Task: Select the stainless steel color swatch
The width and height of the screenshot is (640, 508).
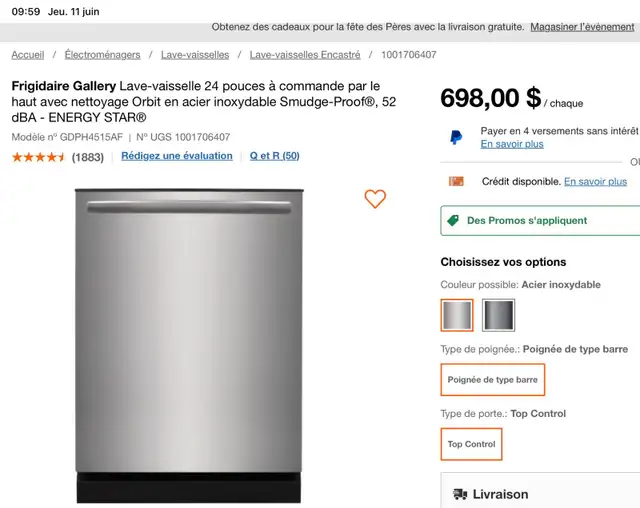Action: pos(457,315)
